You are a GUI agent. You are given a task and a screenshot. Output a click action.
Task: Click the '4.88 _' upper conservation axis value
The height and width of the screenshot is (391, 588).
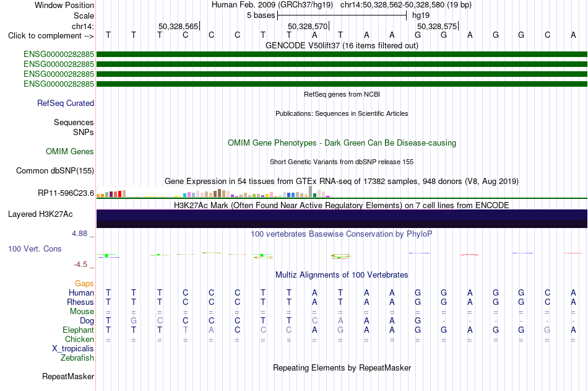pos(83,234)
